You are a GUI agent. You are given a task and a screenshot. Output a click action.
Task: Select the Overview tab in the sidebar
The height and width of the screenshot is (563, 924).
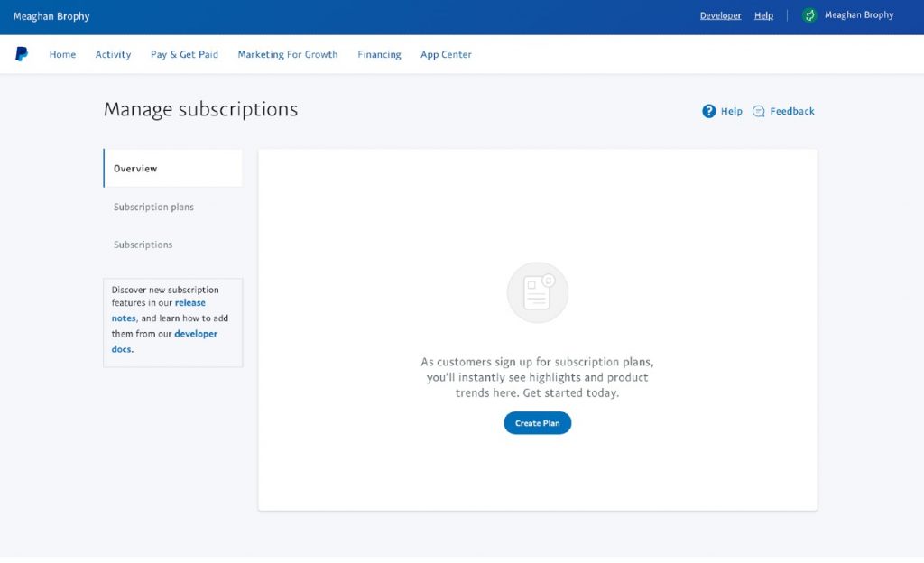(x=135, y=168)
